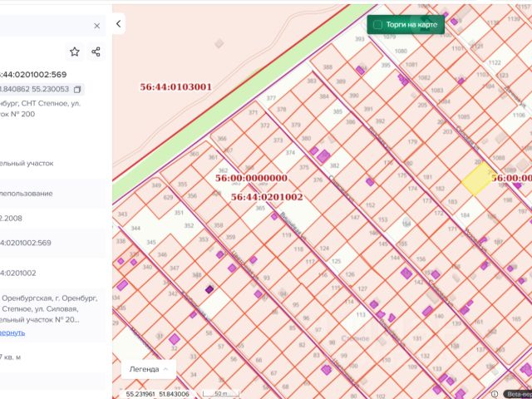Screen dimensions: 532x399
Task: Click cadastral number heading 56:44:0201002:569
Action: point(33,74)
